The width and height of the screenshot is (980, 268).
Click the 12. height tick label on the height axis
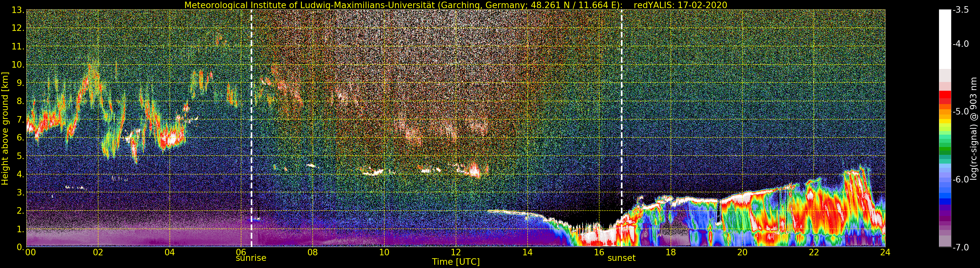coord(18,28)
